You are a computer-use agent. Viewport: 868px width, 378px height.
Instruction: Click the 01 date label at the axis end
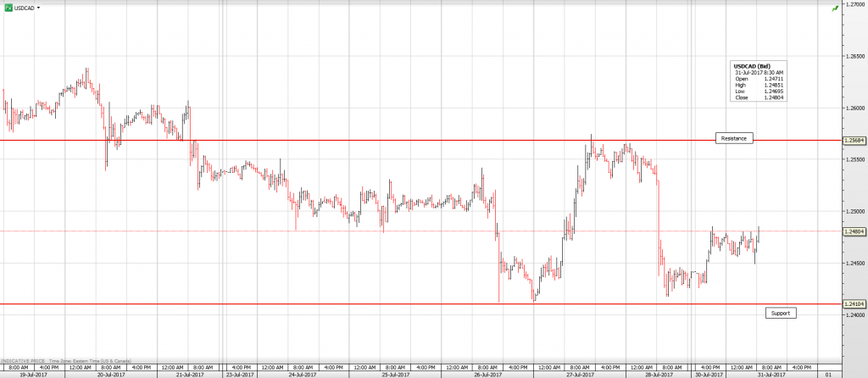point(827,374)
